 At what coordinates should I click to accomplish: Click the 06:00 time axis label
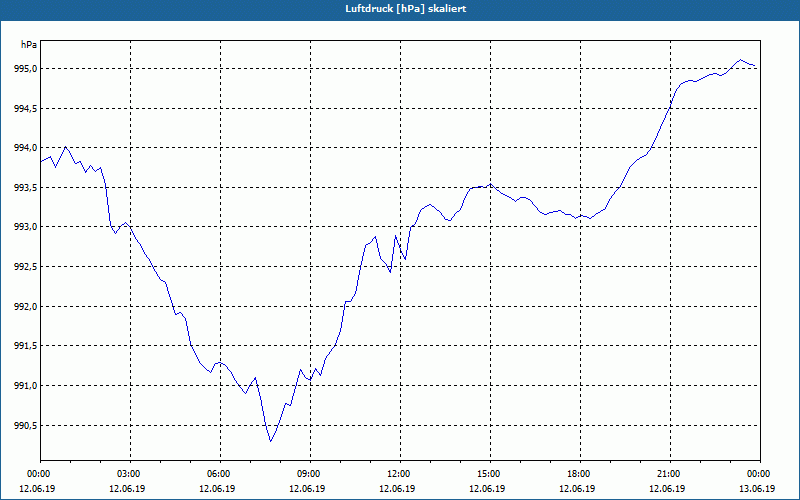click(x=220, y=474)
